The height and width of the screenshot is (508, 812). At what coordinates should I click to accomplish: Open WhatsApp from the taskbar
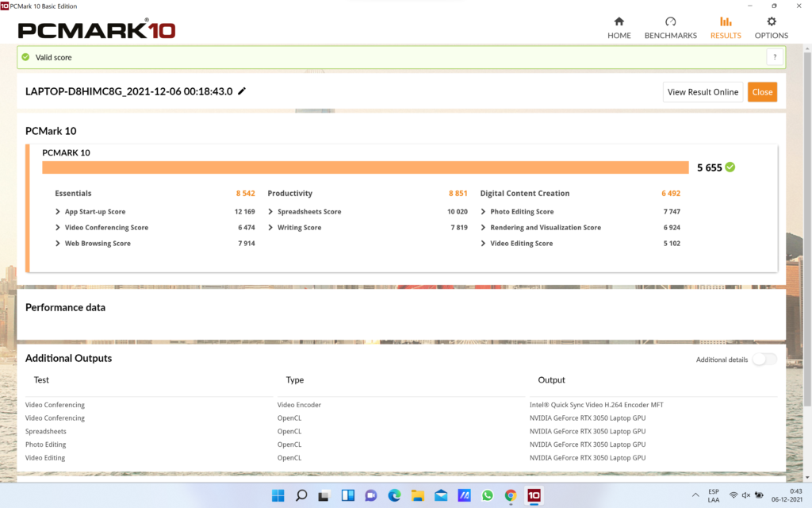coord(487,495)
